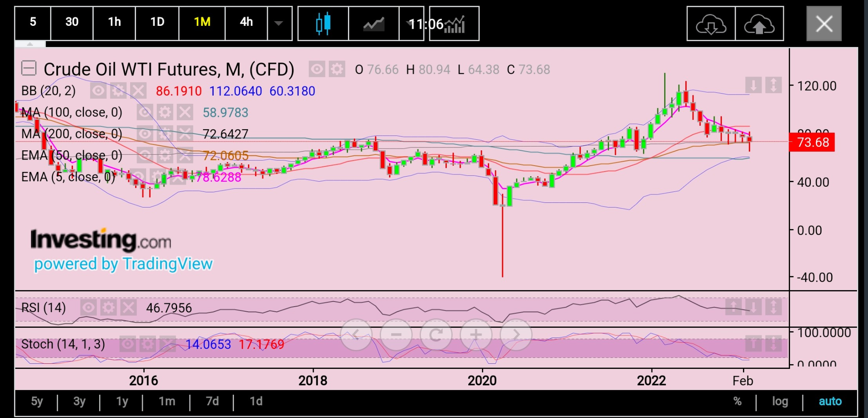Click the 120.00 price axis label
Image resolution: width=868 pixels, height=418 pixels.
tap(817, 86)
